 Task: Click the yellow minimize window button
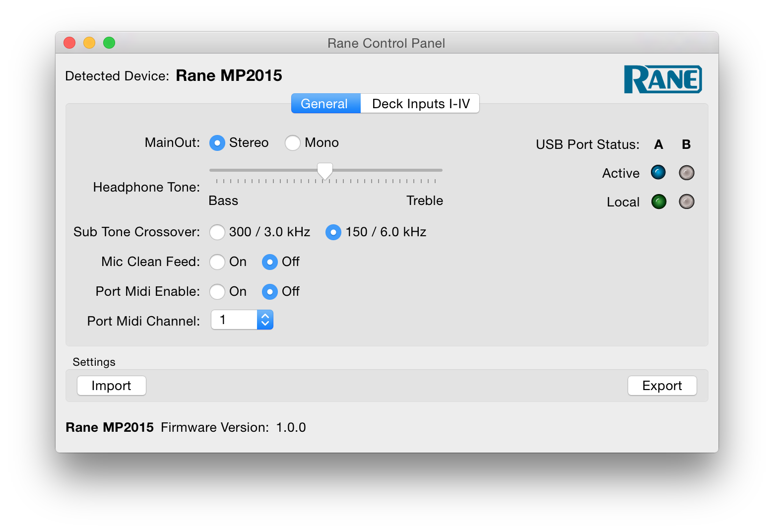click(89, 43)
